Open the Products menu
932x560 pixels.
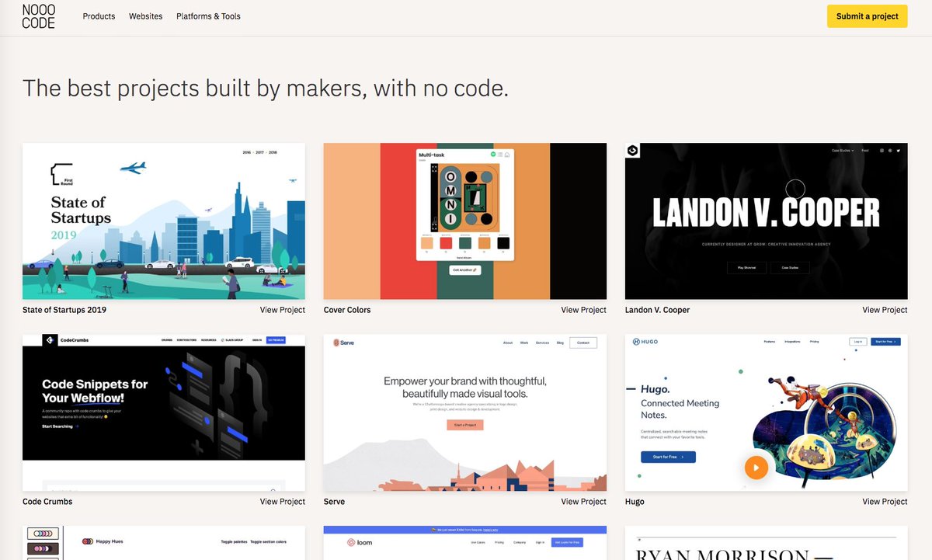click(99, 16)
